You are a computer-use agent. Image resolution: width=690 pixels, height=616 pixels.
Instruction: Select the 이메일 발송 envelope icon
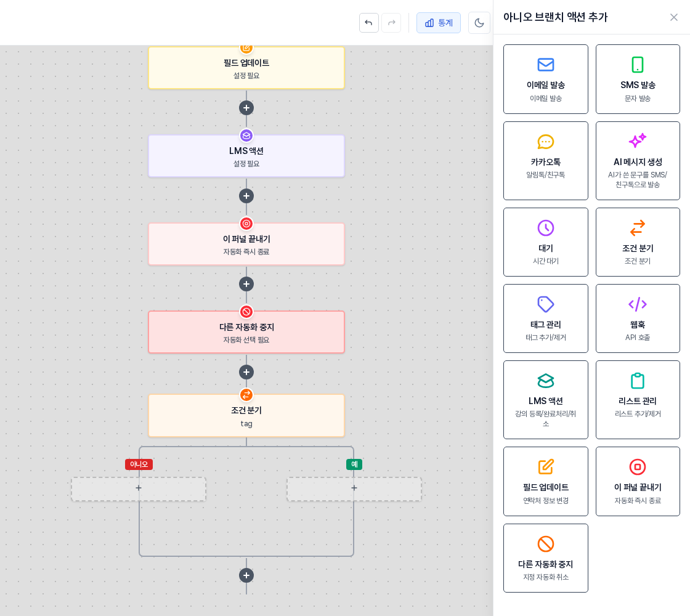[x=546, y=65]
